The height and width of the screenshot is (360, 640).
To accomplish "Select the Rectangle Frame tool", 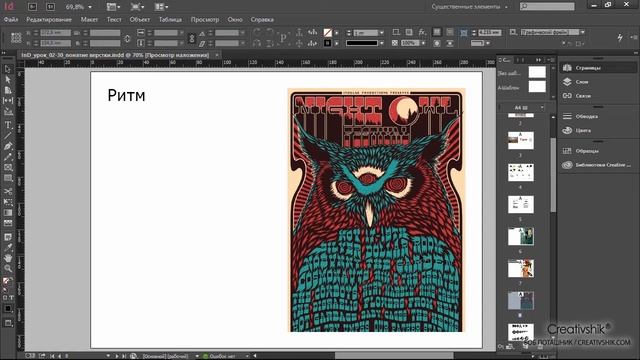I will coord(8,167).
